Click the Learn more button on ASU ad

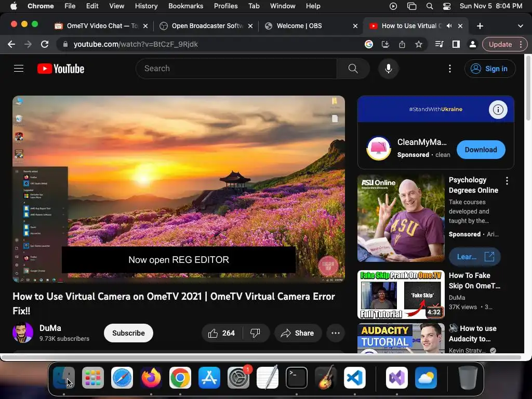[x=475, y=257]
